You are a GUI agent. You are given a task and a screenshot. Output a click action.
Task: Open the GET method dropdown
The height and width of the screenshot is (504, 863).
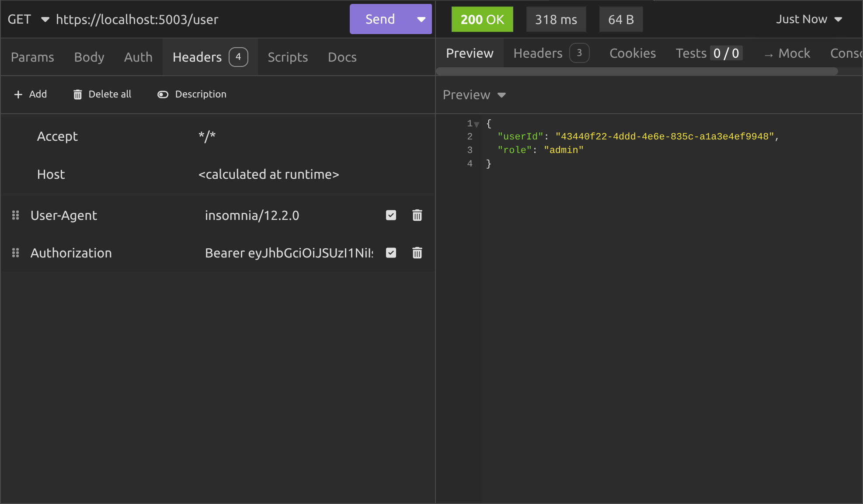click(28, 20)
